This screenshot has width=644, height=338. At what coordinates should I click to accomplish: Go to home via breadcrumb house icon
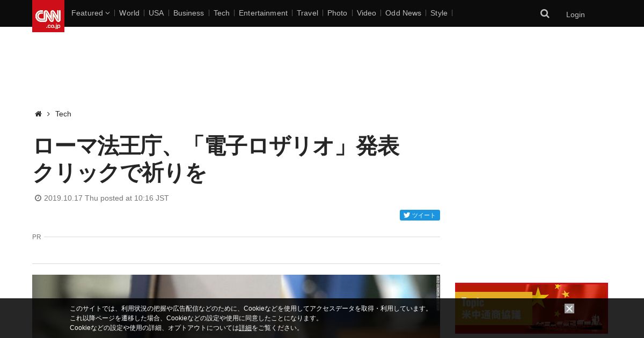point(38,114)
